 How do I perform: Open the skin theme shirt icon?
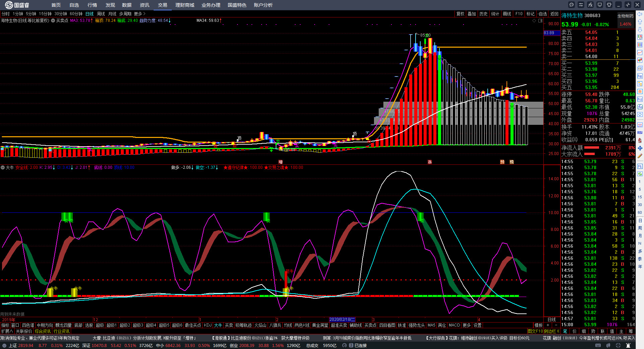coord(609,5)
